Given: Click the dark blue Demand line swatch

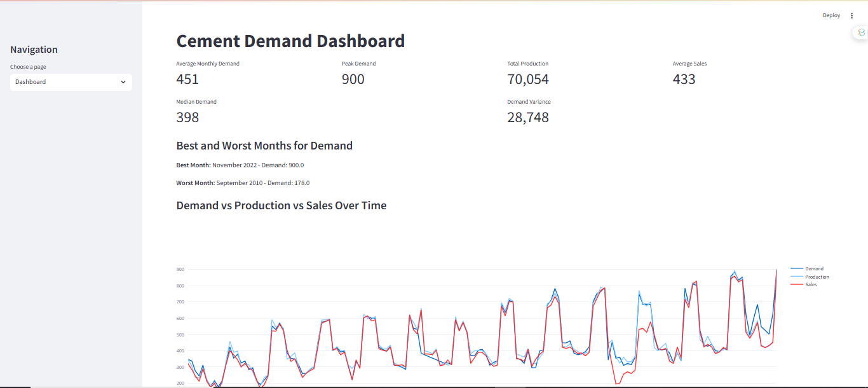Looking at the screenshot, I should click(x=797, y=269).
